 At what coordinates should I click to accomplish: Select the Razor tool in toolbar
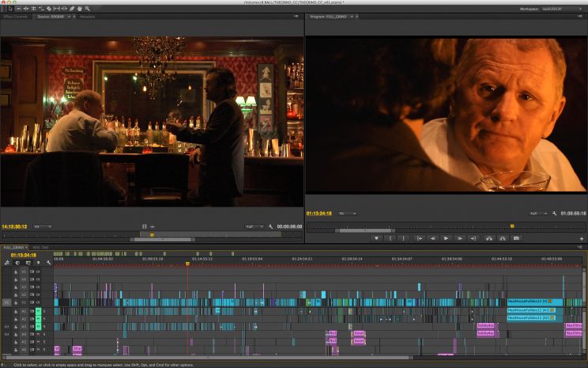click(49, 8)
